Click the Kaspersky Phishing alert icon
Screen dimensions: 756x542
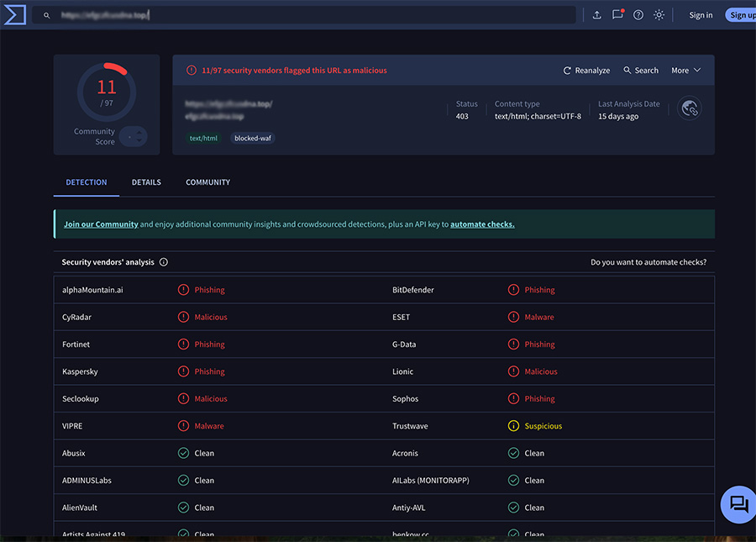point(183,371)
